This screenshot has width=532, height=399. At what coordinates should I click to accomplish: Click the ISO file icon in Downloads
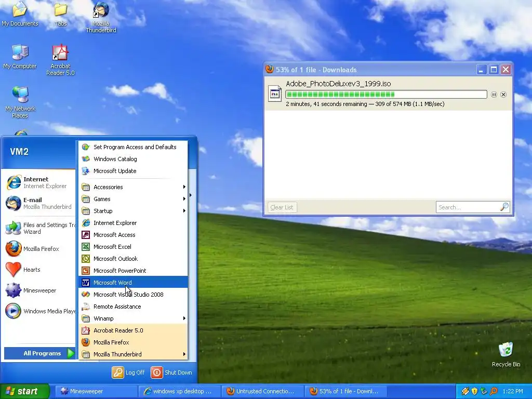click(x=274, y=94)
